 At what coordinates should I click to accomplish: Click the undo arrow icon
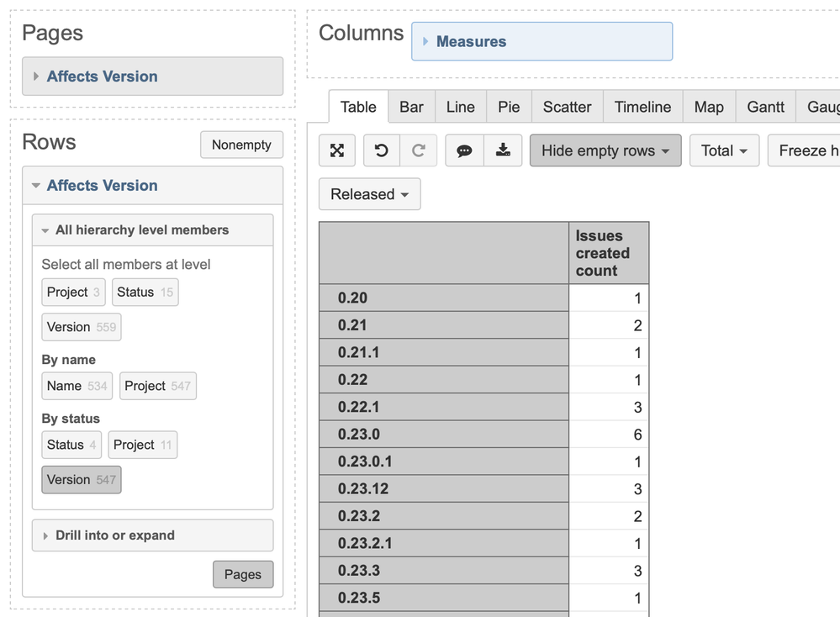click(382, 150)
